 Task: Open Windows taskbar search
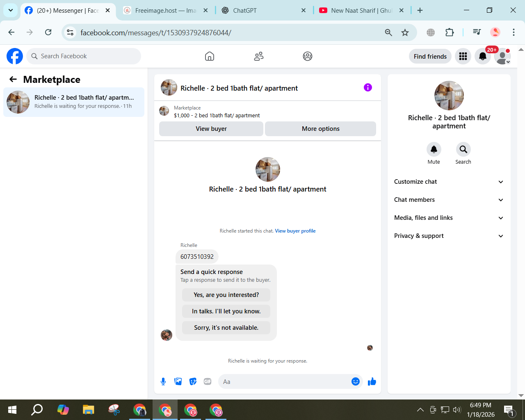point(37,409)
